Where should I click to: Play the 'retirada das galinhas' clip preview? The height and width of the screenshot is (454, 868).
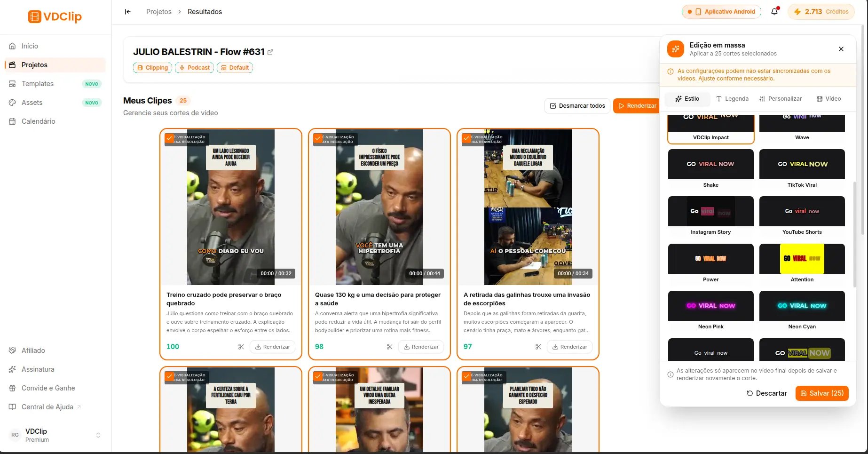(x=528, y=207)
